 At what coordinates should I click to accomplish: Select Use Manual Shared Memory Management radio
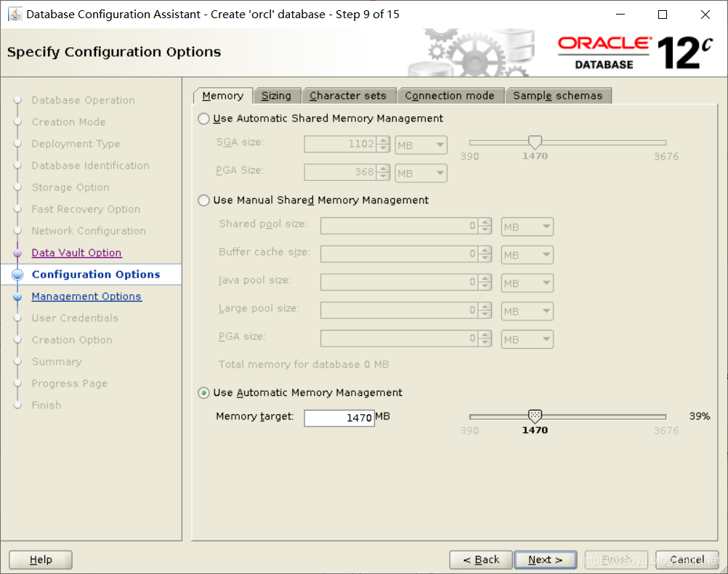coord(203,200)
